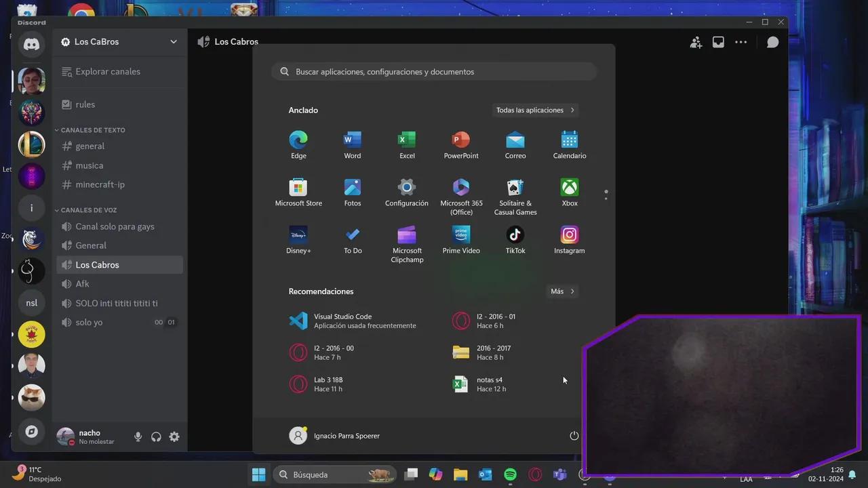
Task: Click Todas las aplicaciones button
Action: coord(535,110)
